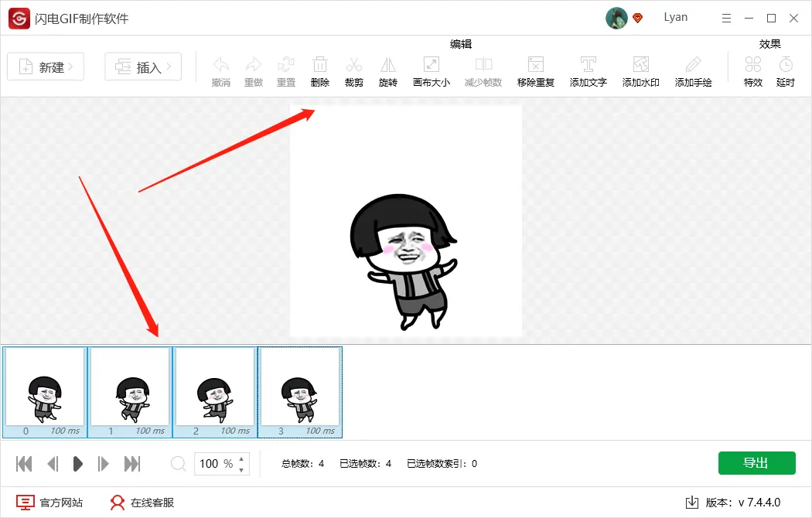Viewport: 812px width, 518px height.
Task: Increase zoom percent with up arrow
Action: tap(241, 458)
